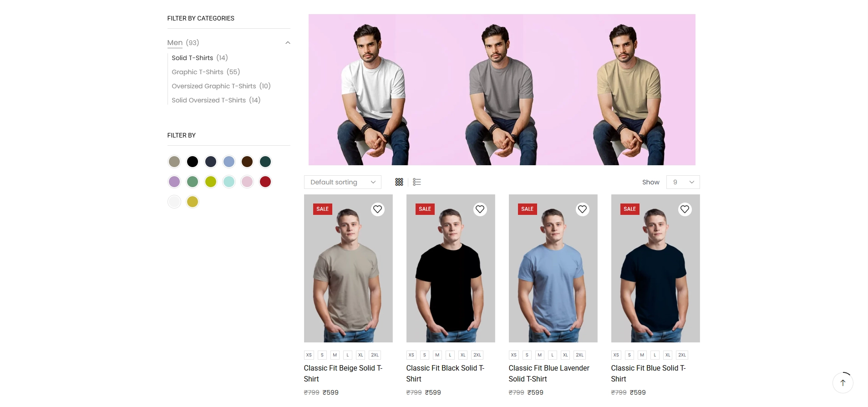Viewport: 868px width, 407px height.
Task: Click the scroll-to-top arrow button
Action: pyautogui.click(x=843, y=383)
